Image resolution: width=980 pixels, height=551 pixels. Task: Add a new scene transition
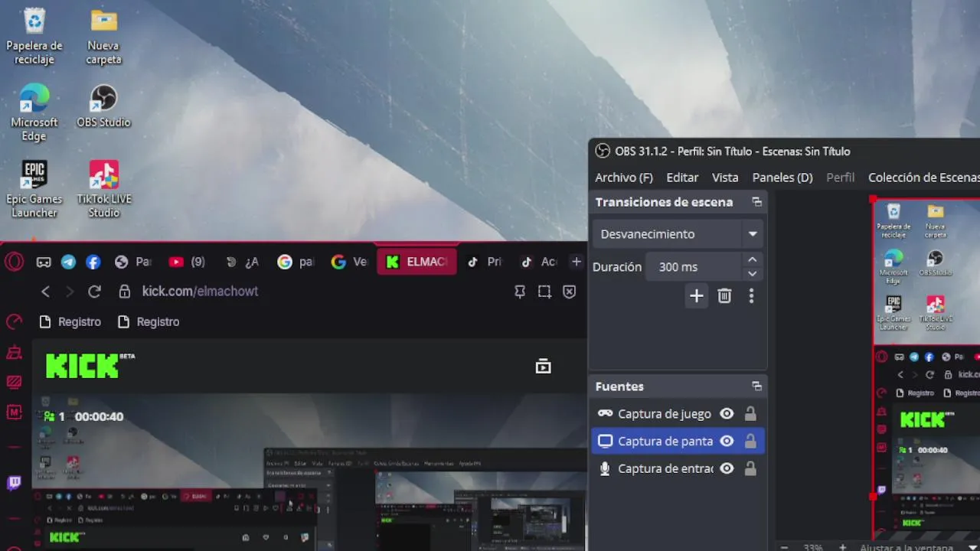(x=696, y=296)
